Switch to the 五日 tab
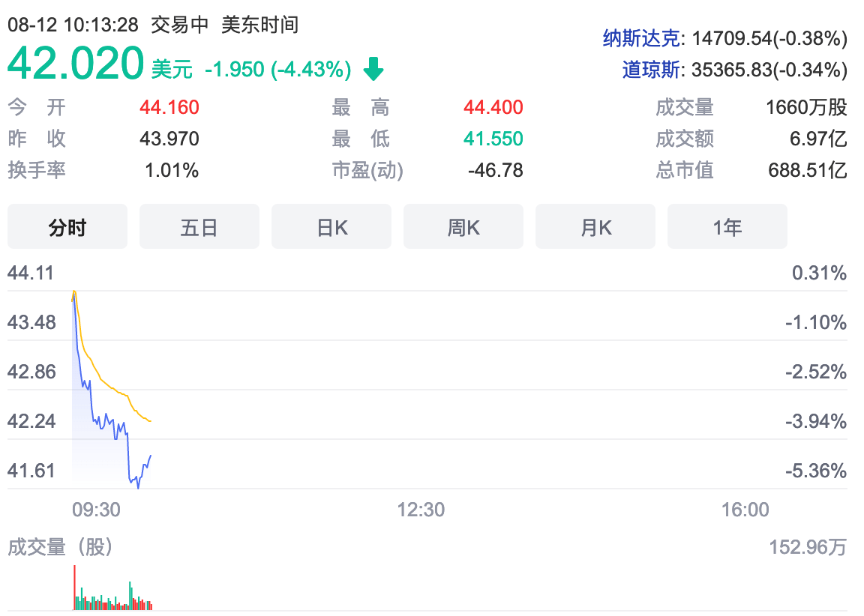 pos(199,226)
